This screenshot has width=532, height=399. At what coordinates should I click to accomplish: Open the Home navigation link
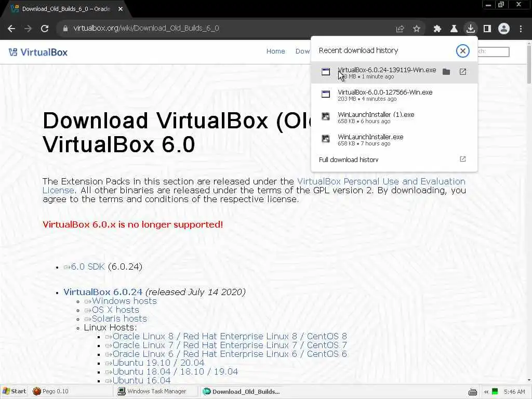(x=275, y=51)
